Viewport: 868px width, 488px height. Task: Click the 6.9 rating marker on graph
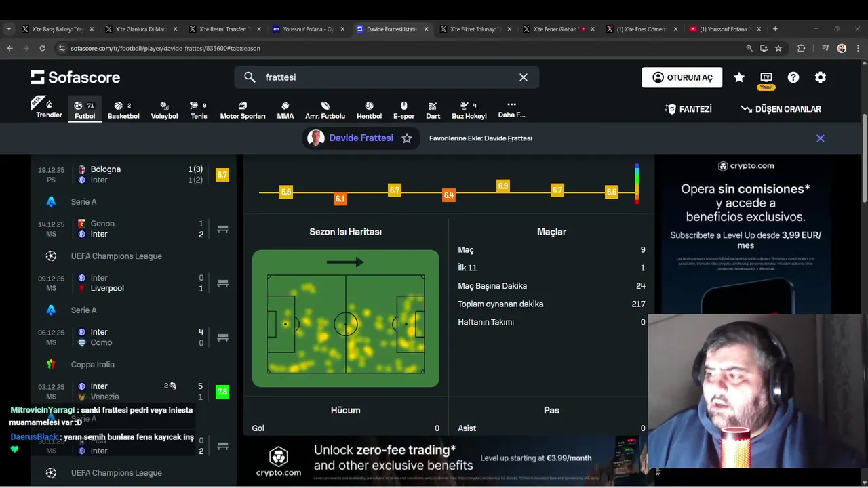pos(503,186)
